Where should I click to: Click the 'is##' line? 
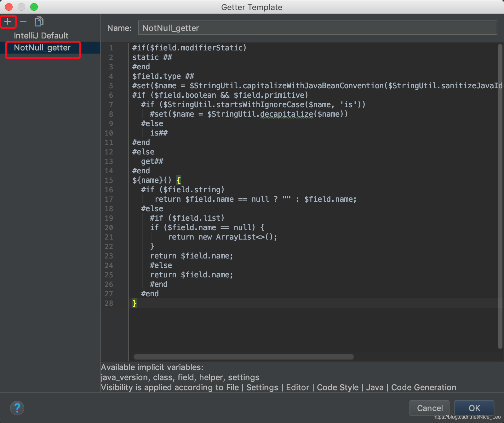(159, 133)
